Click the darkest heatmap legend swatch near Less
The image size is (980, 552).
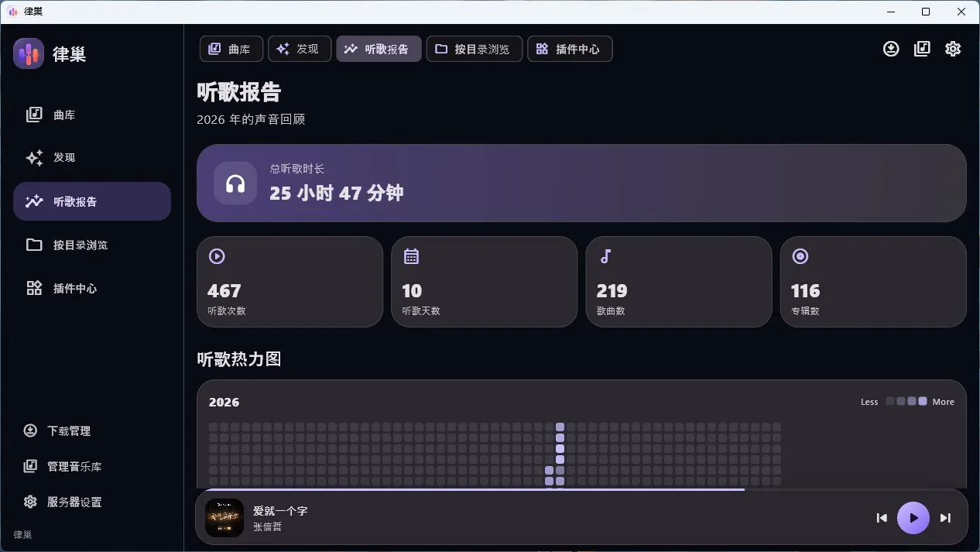(890, 401)
